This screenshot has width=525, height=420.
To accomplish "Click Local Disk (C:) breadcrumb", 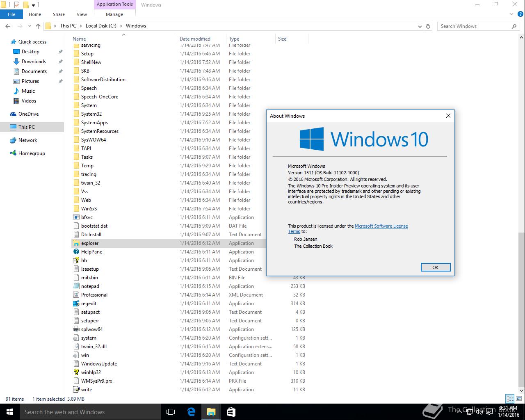I will pos(101,26).
